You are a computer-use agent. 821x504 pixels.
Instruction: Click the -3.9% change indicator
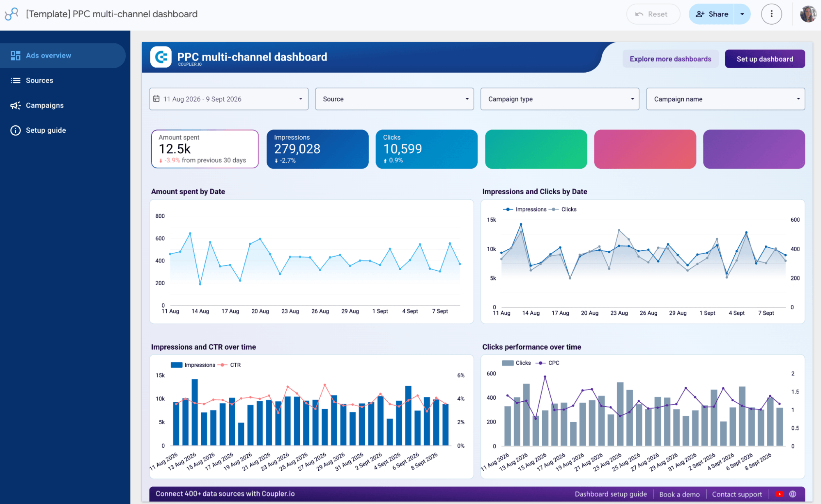[x=170, y=160]
